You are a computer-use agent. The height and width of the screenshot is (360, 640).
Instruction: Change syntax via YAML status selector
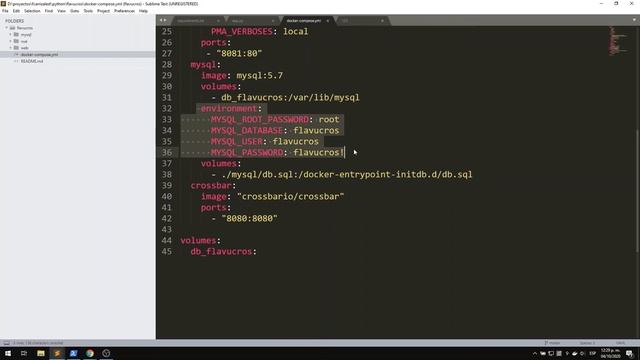point(620,343)
